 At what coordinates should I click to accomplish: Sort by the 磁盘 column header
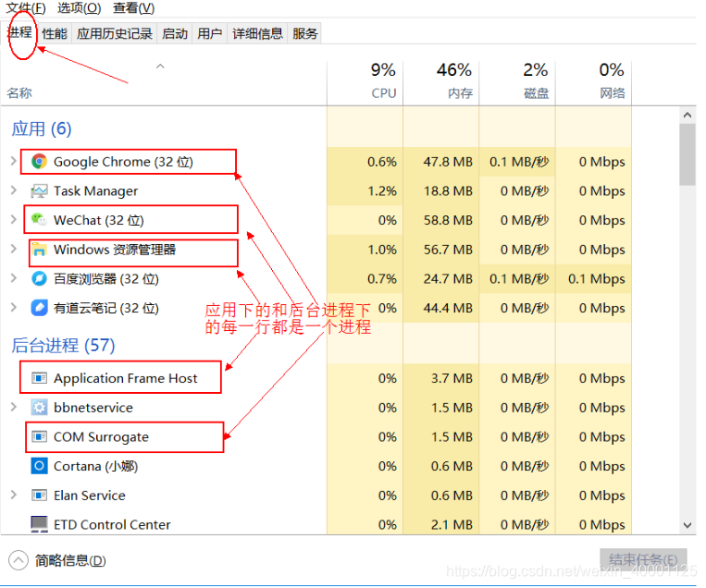517,81
